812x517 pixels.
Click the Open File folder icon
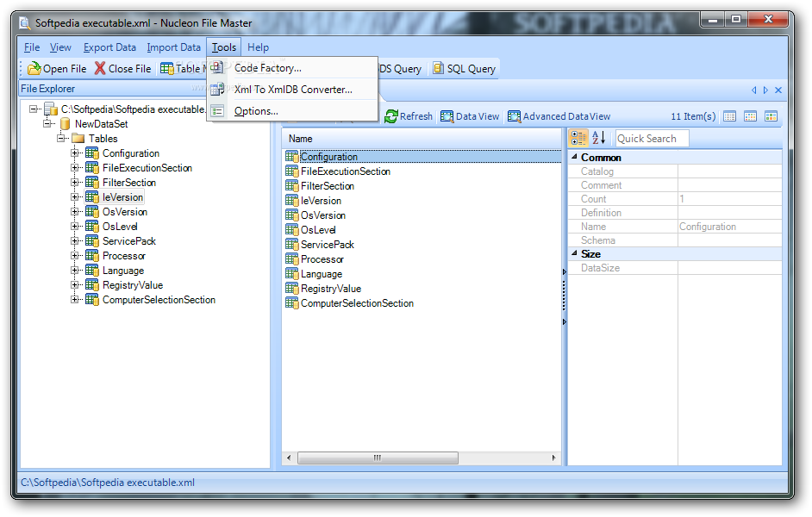[34, 68]
